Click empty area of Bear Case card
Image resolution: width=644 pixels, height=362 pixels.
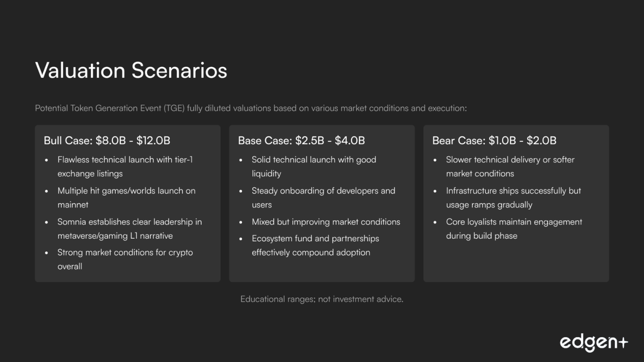(x=516, y=263)
